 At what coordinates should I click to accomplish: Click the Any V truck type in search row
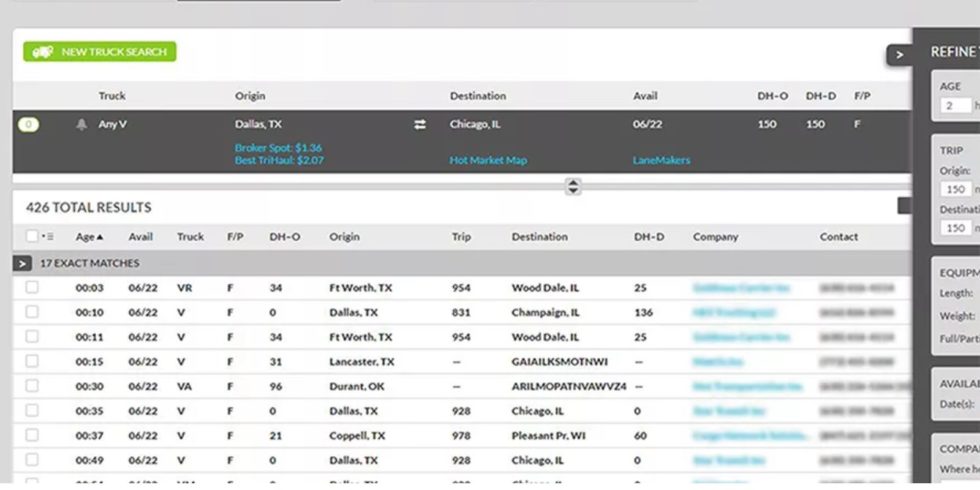[x=112, y=124]
